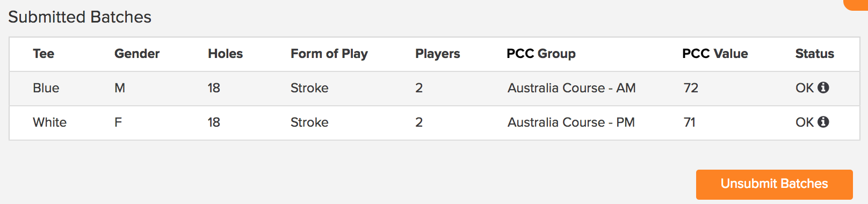Click info icon next to White row status
Screen dimensions: 868x204
[823, 122]
